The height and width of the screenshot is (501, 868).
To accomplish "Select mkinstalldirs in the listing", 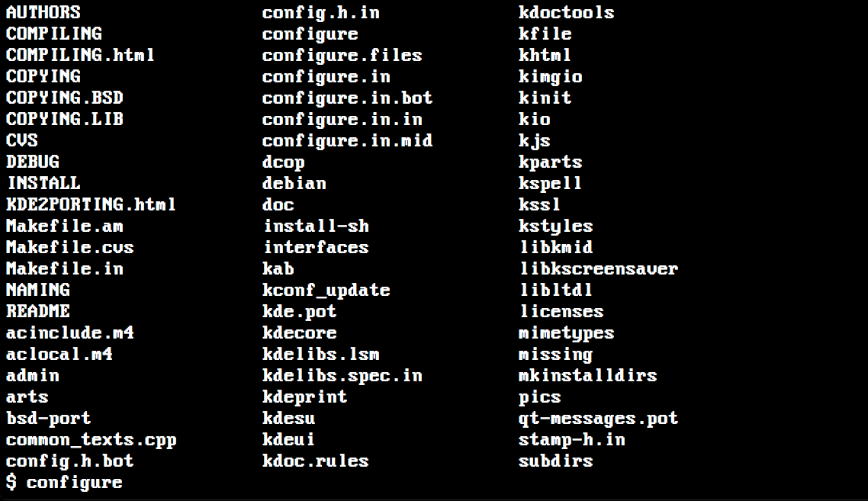I will coord(588,376).
